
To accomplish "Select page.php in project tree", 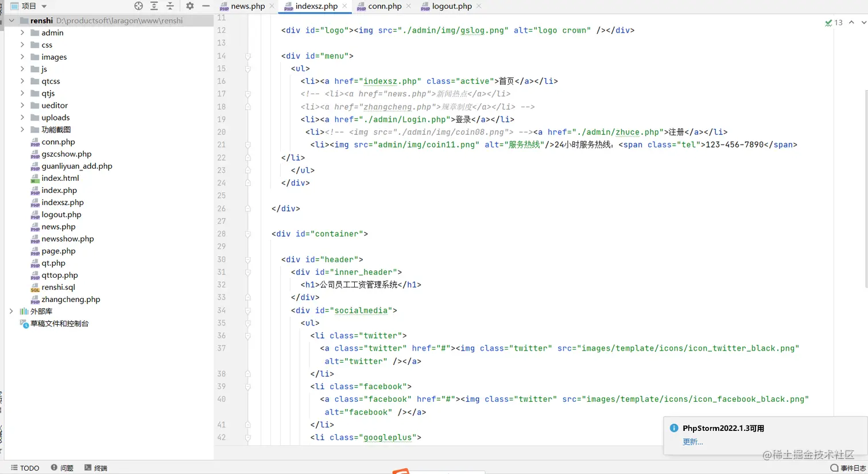I will click(x=59, y=251).
